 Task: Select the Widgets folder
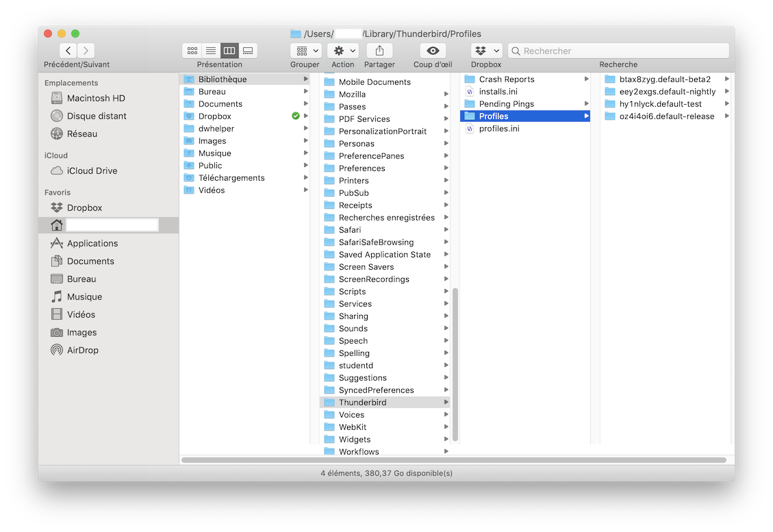click(385, 440)
